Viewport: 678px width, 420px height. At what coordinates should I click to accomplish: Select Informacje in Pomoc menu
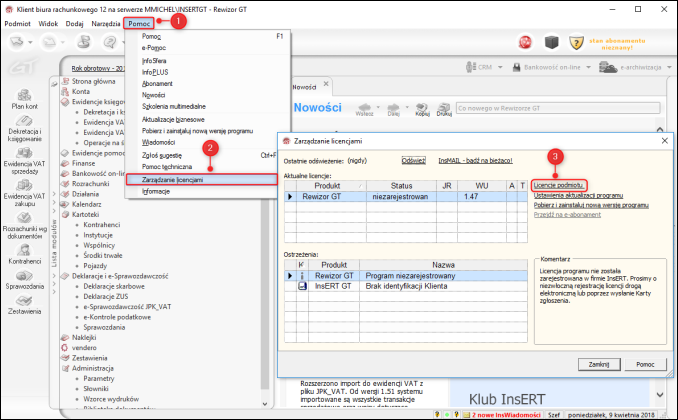[156, 191]
